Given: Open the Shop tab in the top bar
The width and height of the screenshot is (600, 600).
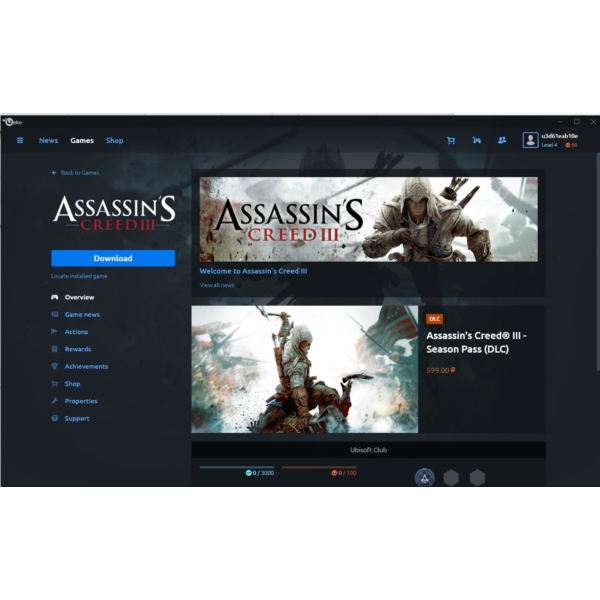Looking at the screenshot, I should (114, 140).
